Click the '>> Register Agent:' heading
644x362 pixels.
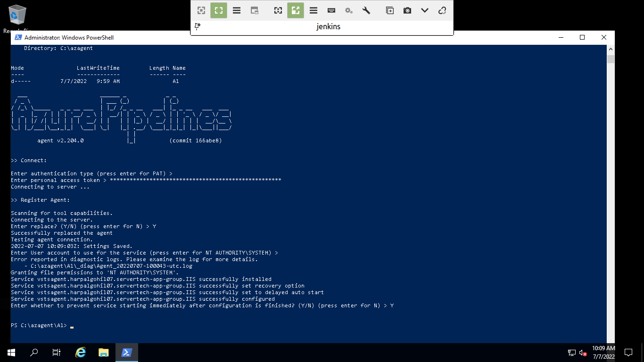point(41,200)
